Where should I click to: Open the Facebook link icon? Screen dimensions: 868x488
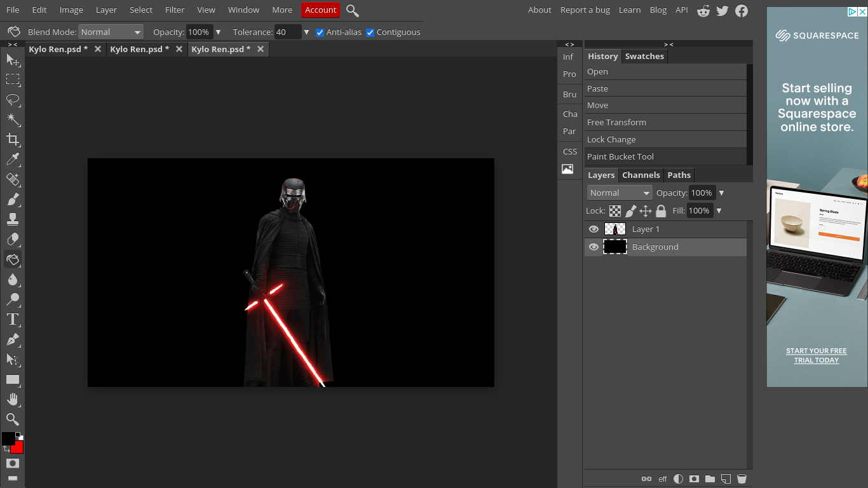[x=742, y=10]
